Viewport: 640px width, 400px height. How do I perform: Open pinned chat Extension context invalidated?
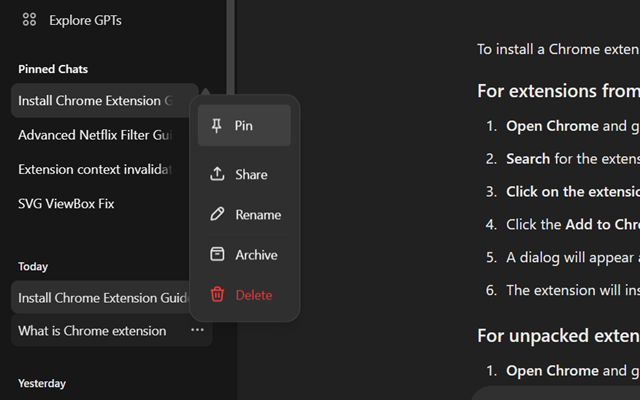tap(95, 169)
